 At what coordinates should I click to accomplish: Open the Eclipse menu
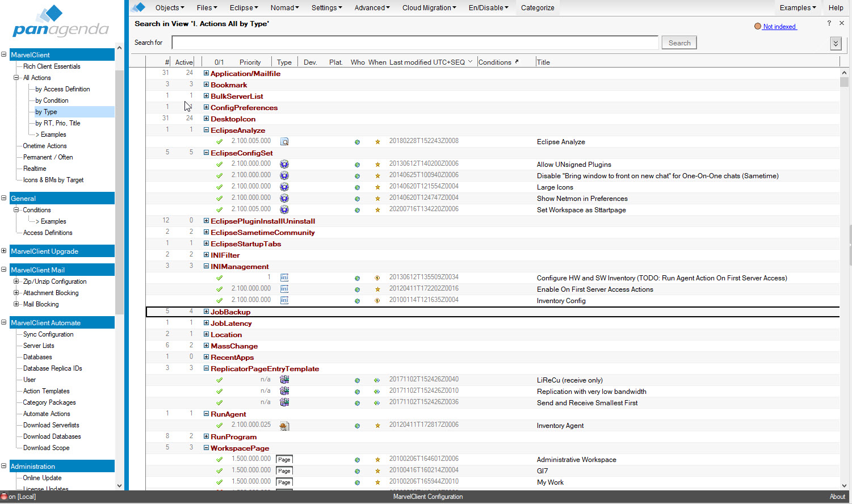point(244,7)
